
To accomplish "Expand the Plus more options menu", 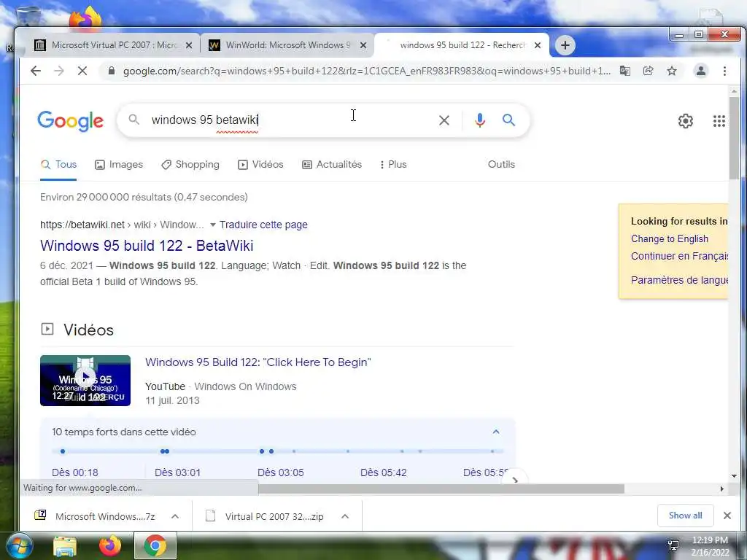I will click(x=393, y=165).
